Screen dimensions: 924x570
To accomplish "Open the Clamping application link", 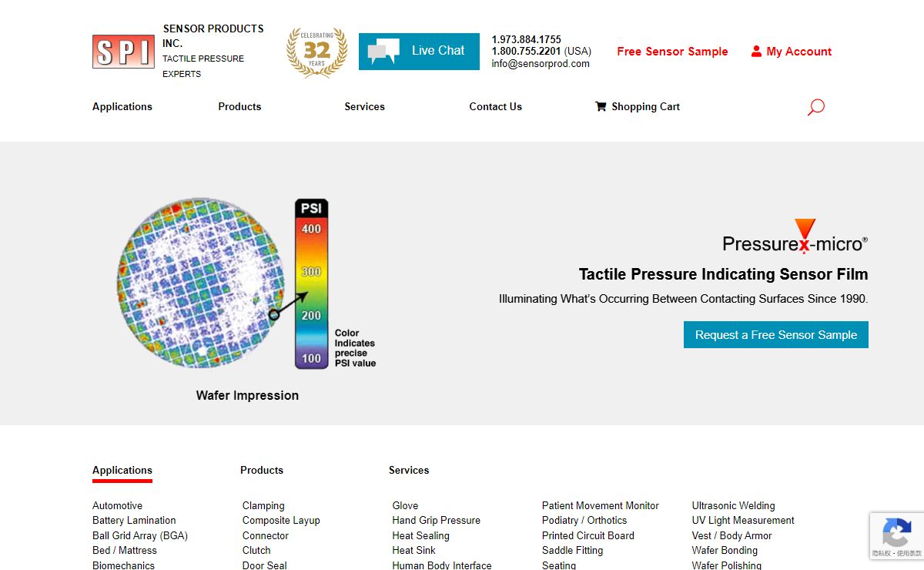I will (x=263, y=506).
